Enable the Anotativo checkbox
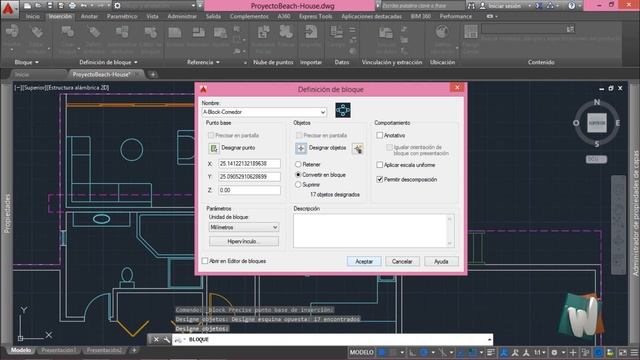Image resolution: width=640 pixels, height=360 pixels. 380,135
